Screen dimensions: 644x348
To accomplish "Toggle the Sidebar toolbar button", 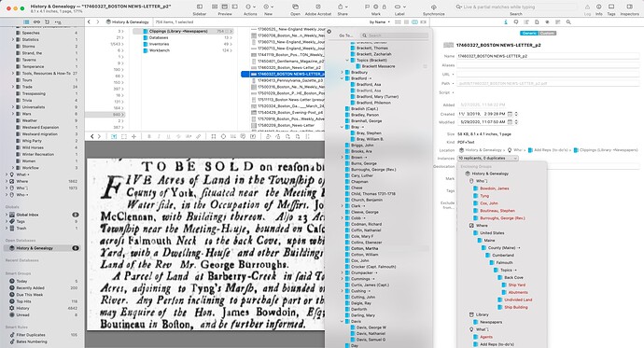I will click(200, 7).
